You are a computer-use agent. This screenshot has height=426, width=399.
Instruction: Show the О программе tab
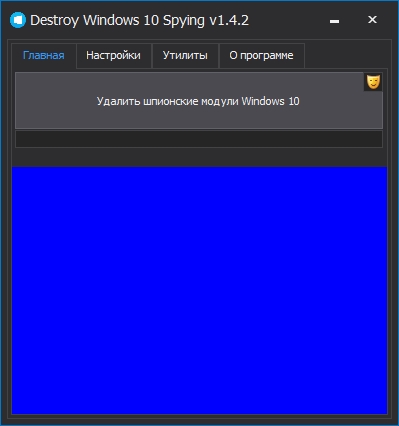pyautogui.click(x=261, y=55)
